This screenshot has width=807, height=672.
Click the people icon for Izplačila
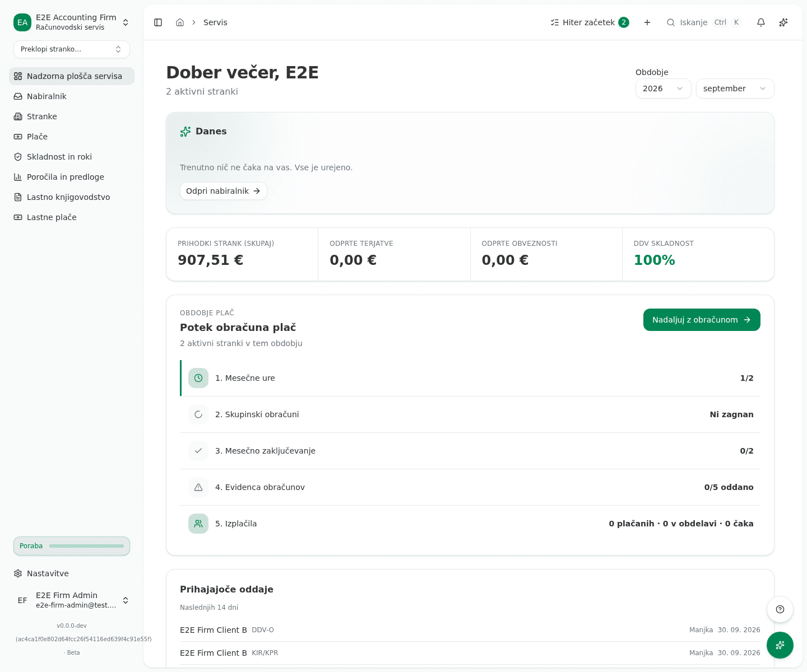pos(198,524)
